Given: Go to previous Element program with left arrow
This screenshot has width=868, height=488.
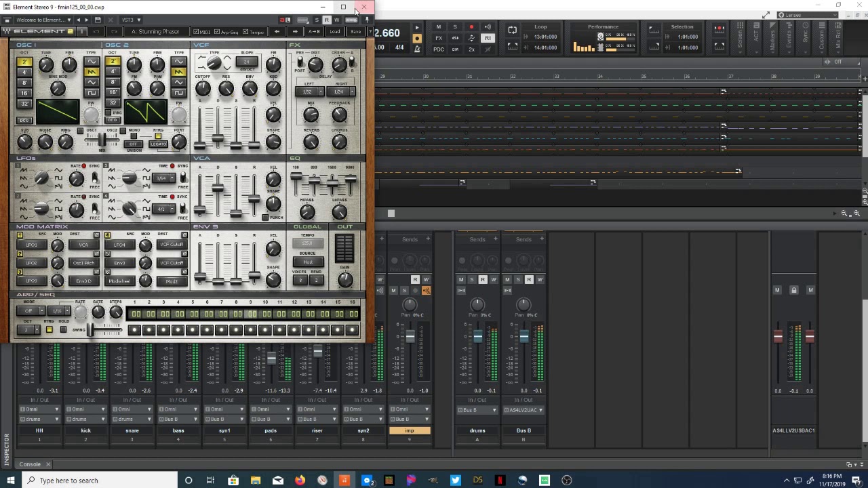Looking at the screenshot, I should (277, 32).
